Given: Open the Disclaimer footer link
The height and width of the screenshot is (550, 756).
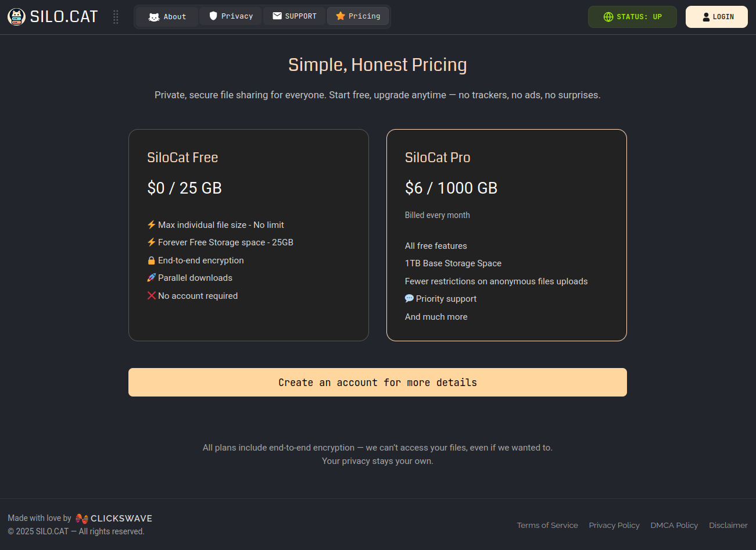Looking at the screenshot, I should [728, 525].
